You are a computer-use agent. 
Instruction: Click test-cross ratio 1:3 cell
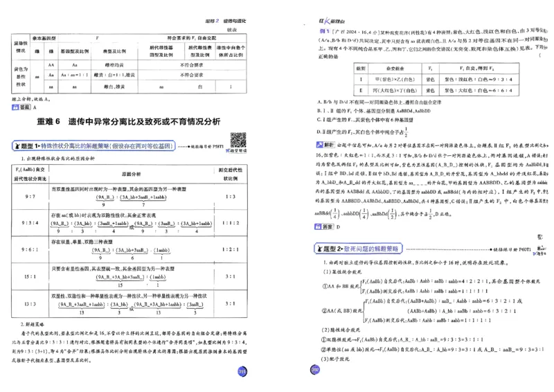[231, 197]
